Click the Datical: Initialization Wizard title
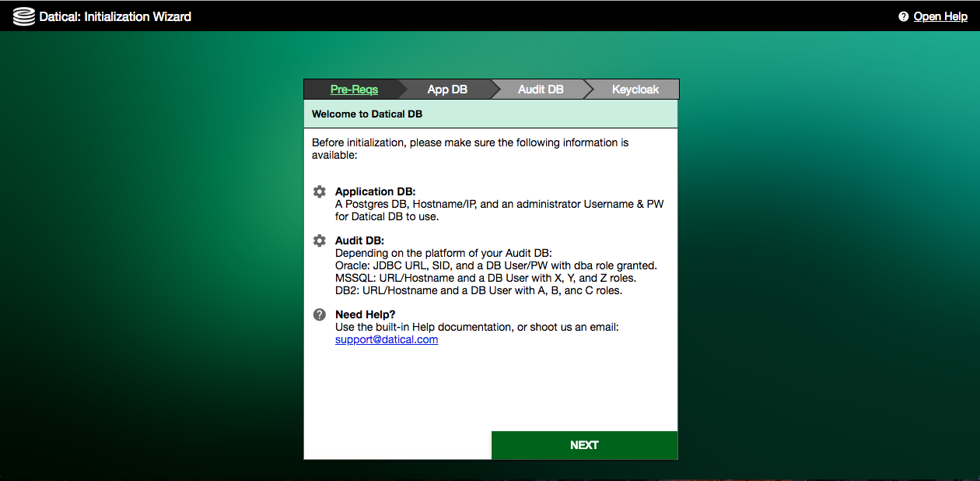Viewport: 980px width, 481px height. [x=115, y=16]
